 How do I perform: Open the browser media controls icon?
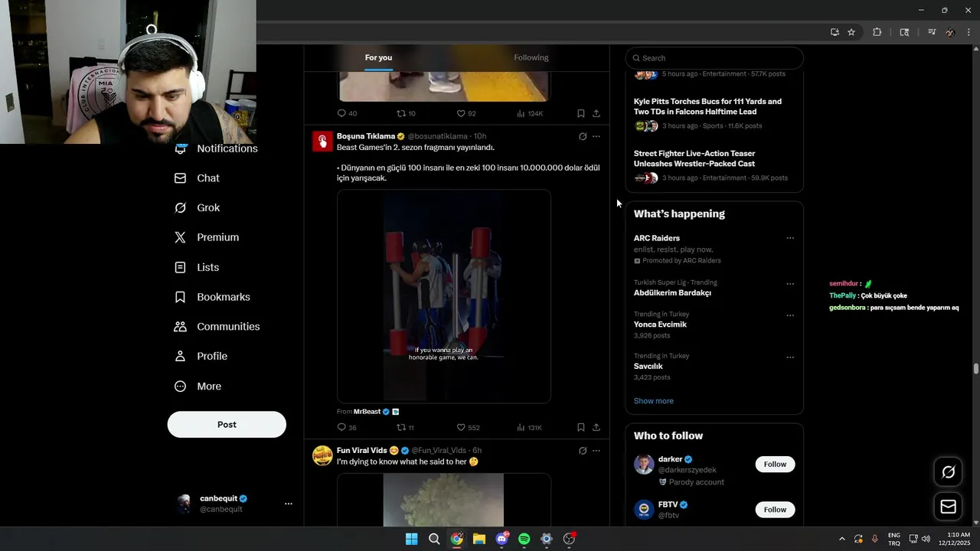[932, 32]
